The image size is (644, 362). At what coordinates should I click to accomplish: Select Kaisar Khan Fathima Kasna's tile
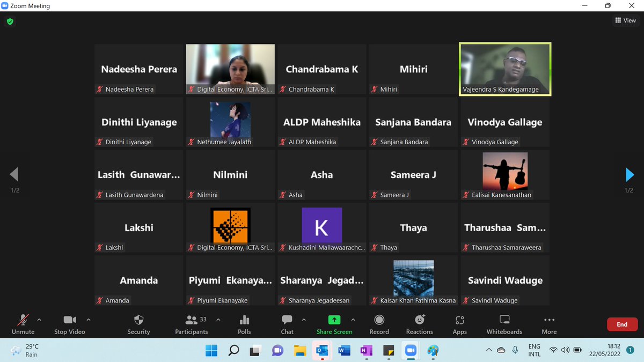pyautogui.click(x=413, y=280)
